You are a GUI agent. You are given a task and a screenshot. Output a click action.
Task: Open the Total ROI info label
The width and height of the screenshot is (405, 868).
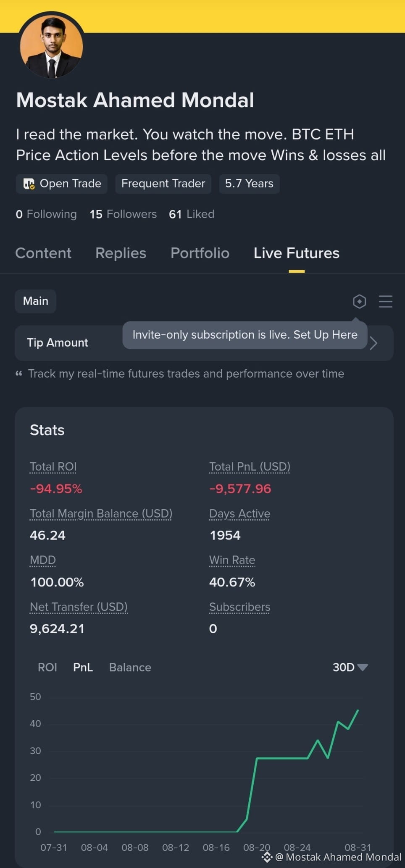point(53,467)
